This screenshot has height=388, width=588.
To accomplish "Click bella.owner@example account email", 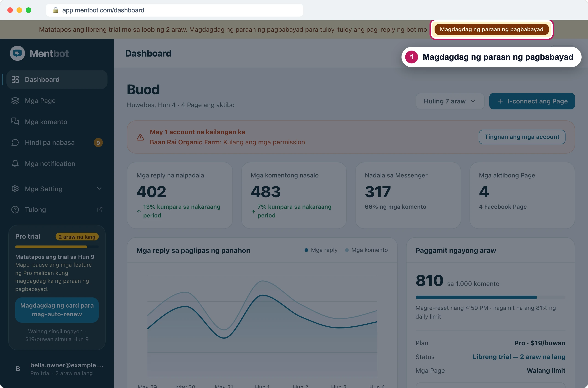I will coord(67,365).
